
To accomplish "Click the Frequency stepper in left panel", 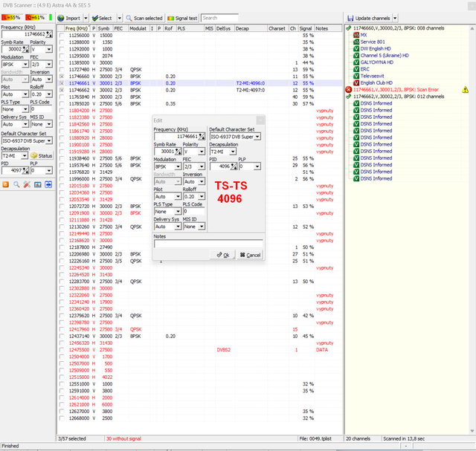I will pyautogui.click(x=49, y=34).
